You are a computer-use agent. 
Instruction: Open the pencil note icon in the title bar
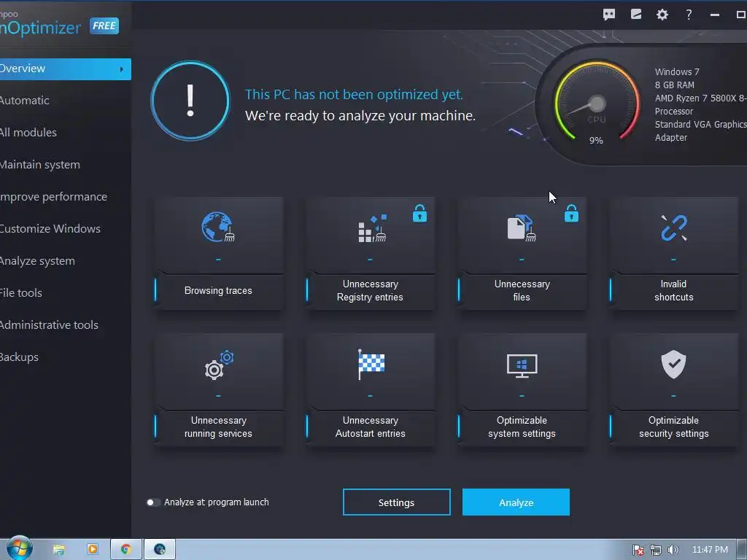[636, 15]
